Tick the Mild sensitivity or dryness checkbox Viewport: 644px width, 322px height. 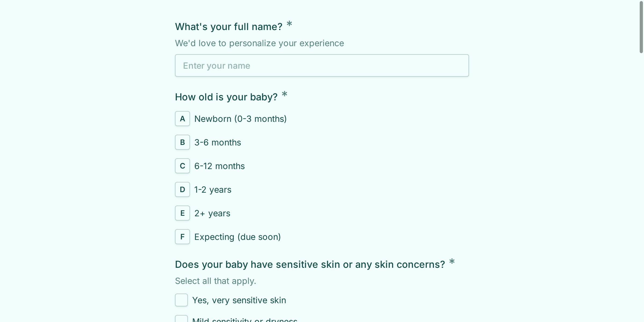coord(181,319)
